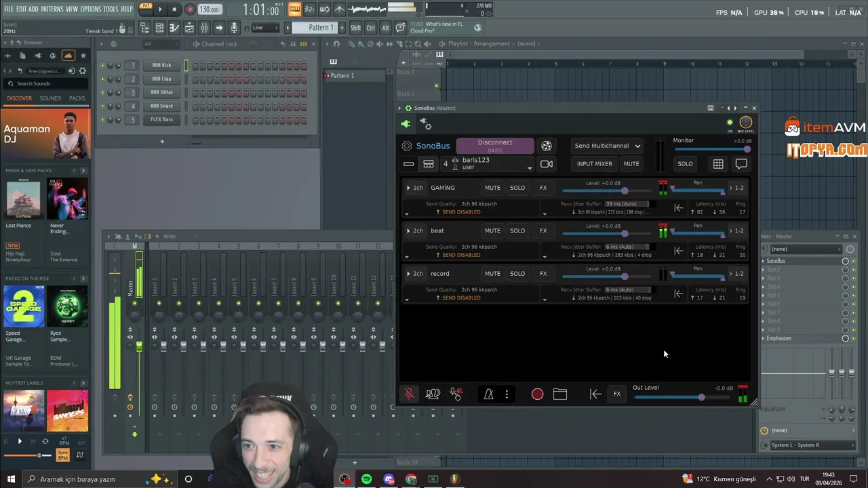
Task: Open Out Level FX button in SonoBus
Action: 616,394
